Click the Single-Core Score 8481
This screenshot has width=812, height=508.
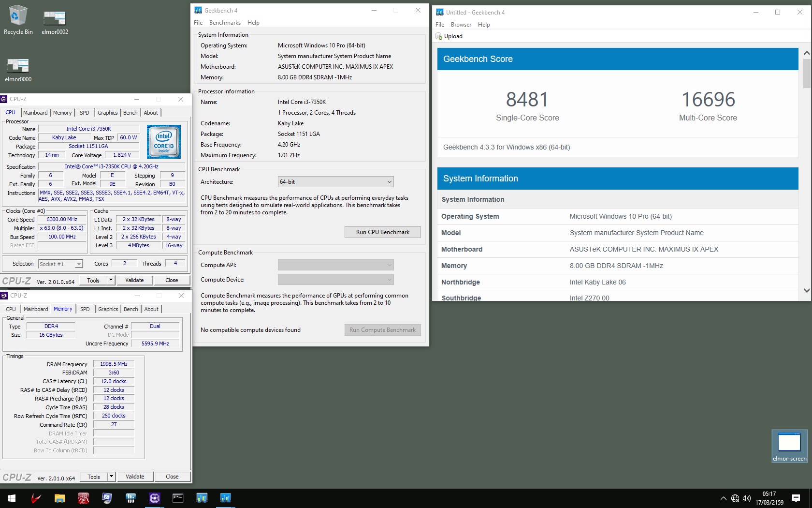[x=527, y=100]
